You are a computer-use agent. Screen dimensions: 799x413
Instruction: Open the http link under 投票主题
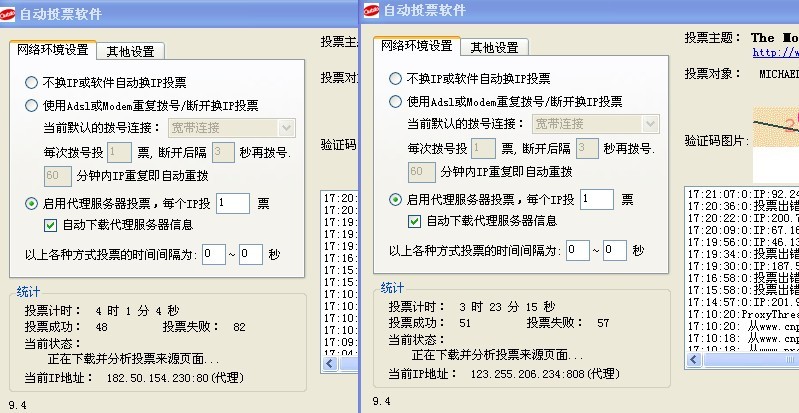(776, 52)
